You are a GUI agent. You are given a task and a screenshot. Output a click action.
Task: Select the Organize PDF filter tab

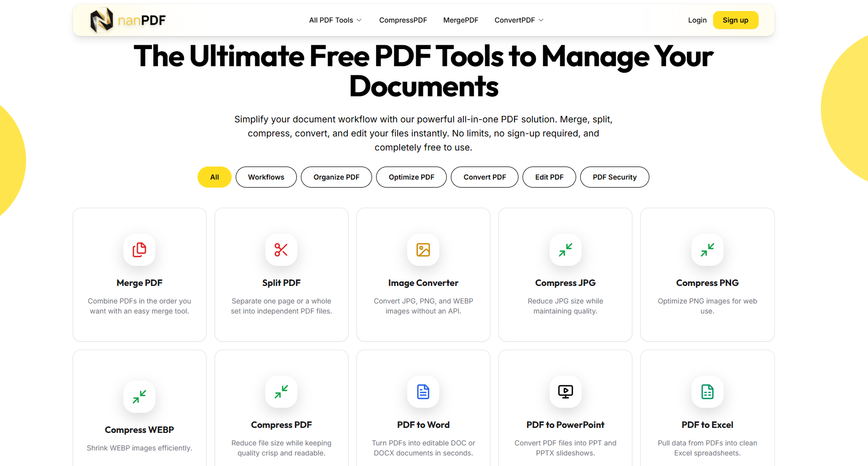click(x=336, y=177)
